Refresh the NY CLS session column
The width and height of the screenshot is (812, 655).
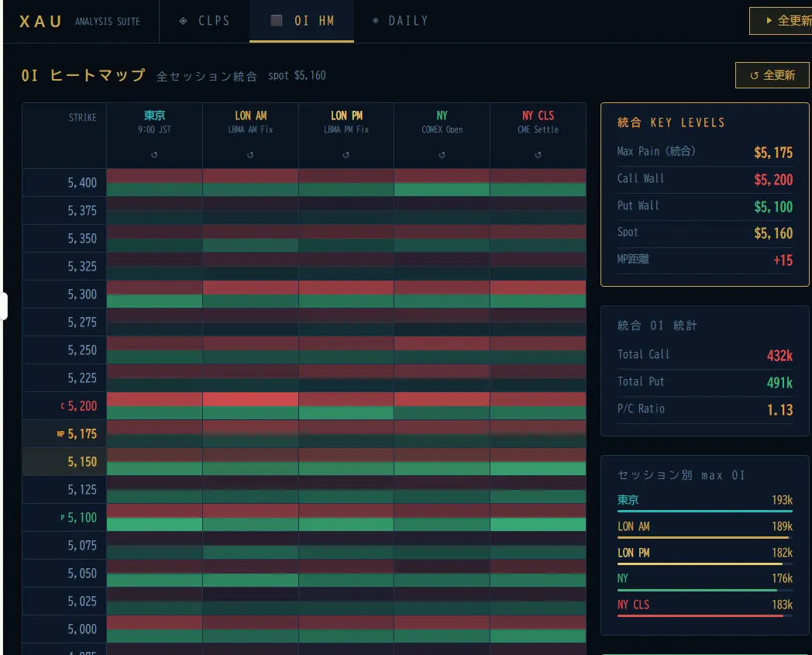[538, 155]
